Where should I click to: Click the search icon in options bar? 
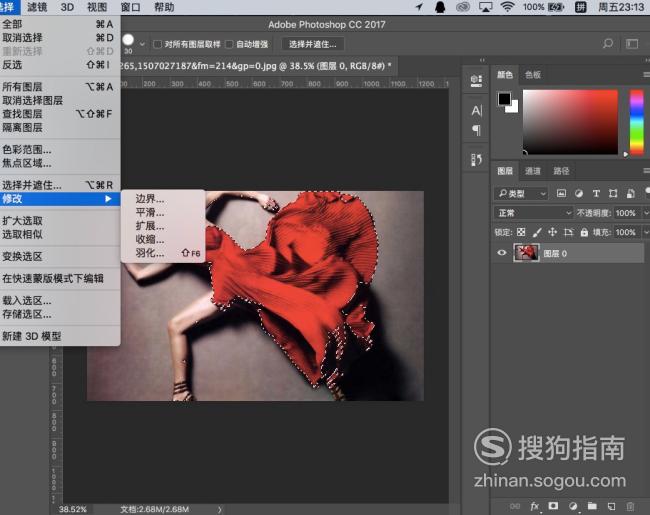pos(608,44)
